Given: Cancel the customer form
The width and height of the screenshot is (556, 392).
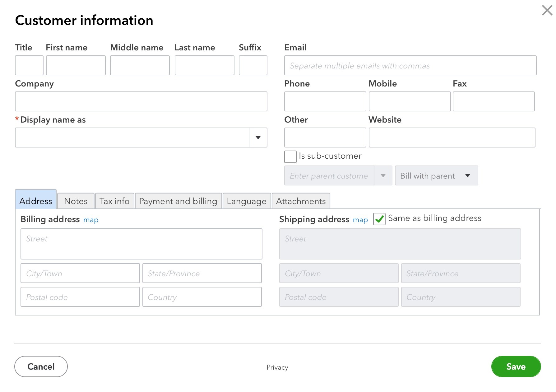Looking at the screenshot, I should point(41,366).
